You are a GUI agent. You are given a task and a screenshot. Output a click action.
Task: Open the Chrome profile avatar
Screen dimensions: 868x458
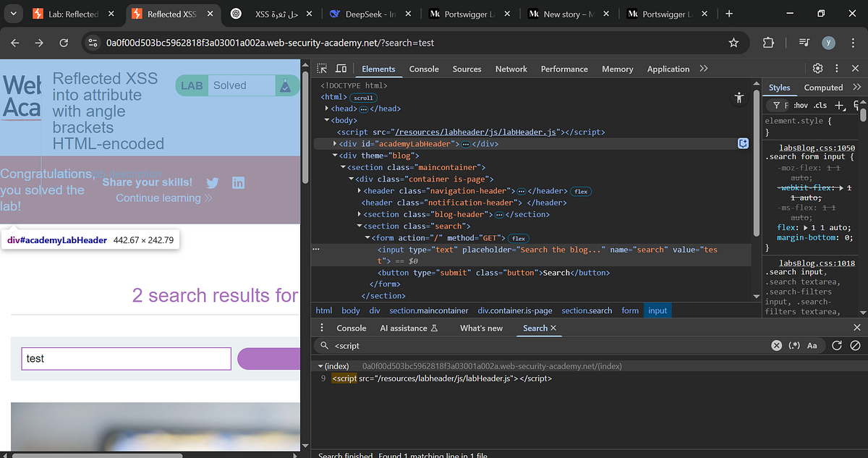[828, 43]
